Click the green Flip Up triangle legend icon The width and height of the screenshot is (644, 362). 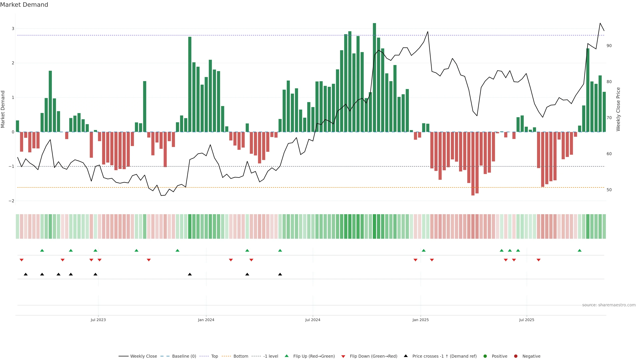(x=286, y=356)
